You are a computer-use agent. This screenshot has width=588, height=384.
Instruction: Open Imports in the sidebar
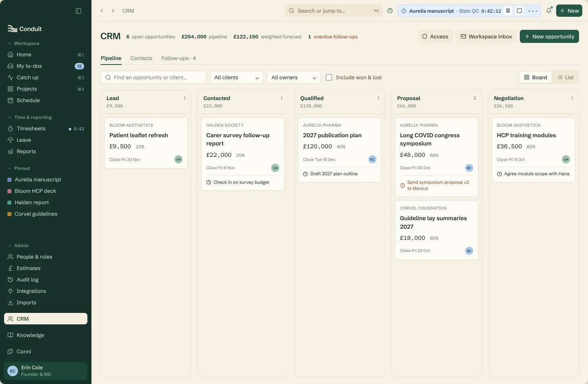tap(46, 303)
